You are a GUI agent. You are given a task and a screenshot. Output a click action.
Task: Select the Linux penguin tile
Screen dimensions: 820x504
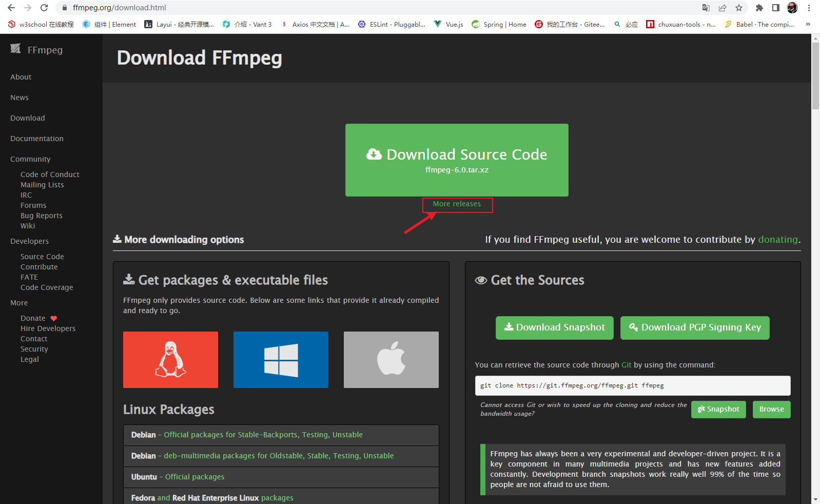[x=170, y=360]
